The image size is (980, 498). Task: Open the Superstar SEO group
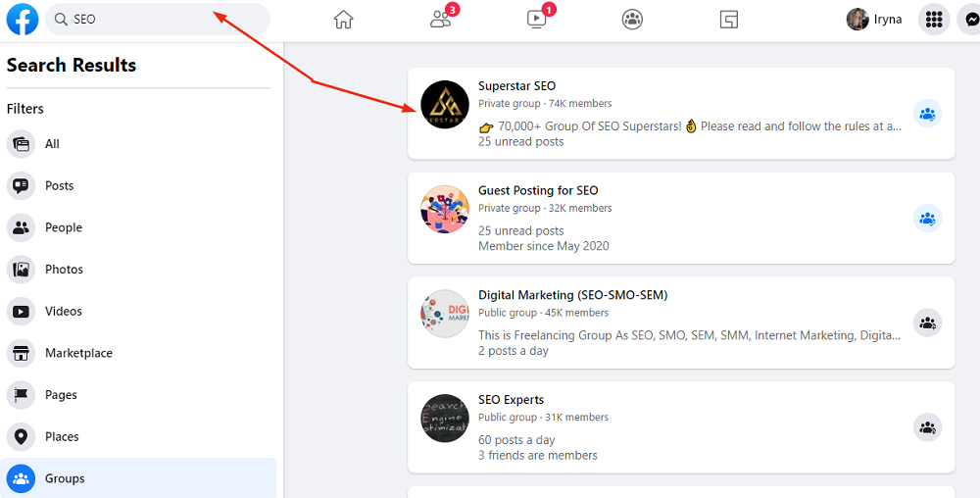click(x=516, y=86)
